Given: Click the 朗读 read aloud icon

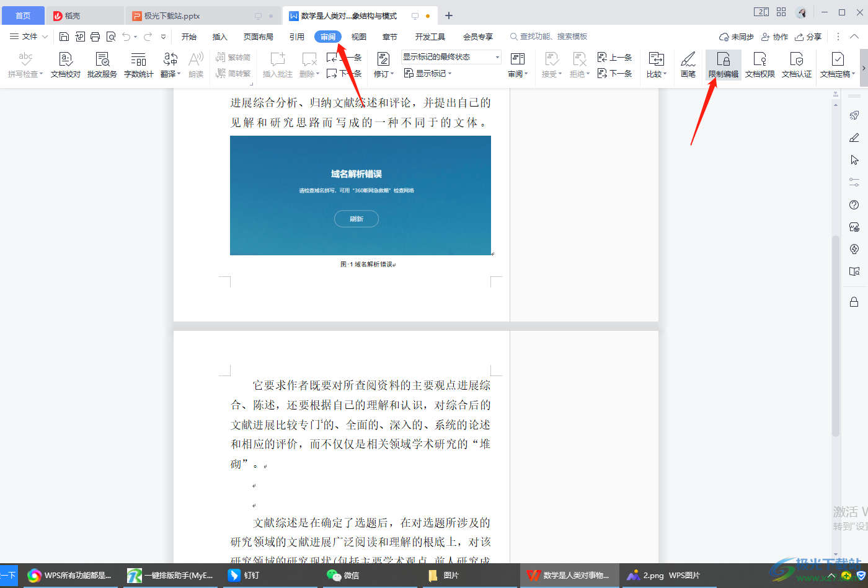Looking at the screenshot, I should (x=196, y=65).
